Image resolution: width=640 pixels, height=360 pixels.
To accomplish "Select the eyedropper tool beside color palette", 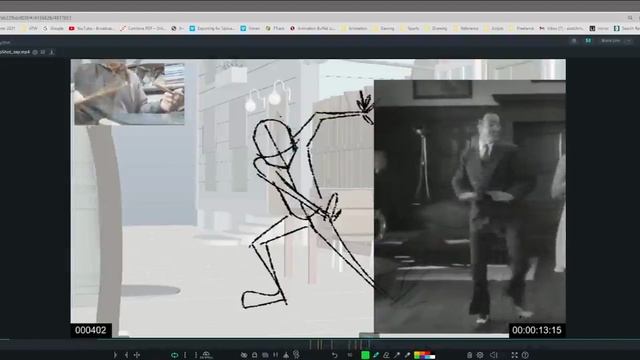I will [x=407, y=355].
